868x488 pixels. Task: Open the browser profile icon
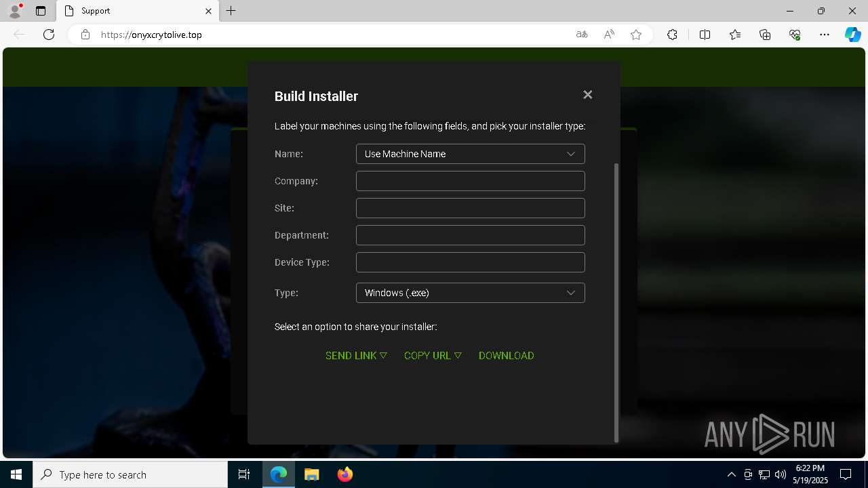pos(15,11)
